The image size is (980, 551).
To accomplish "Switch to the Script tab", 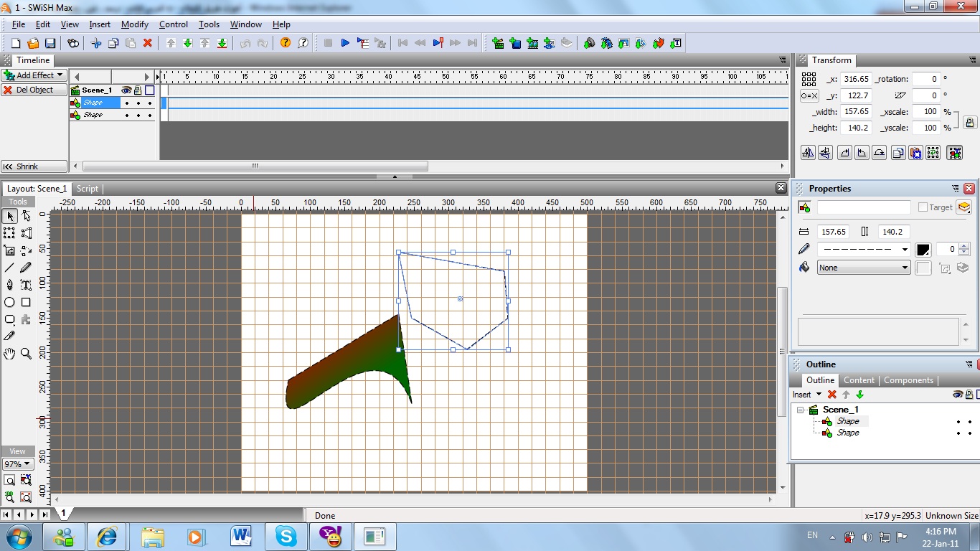I will 88,189.
